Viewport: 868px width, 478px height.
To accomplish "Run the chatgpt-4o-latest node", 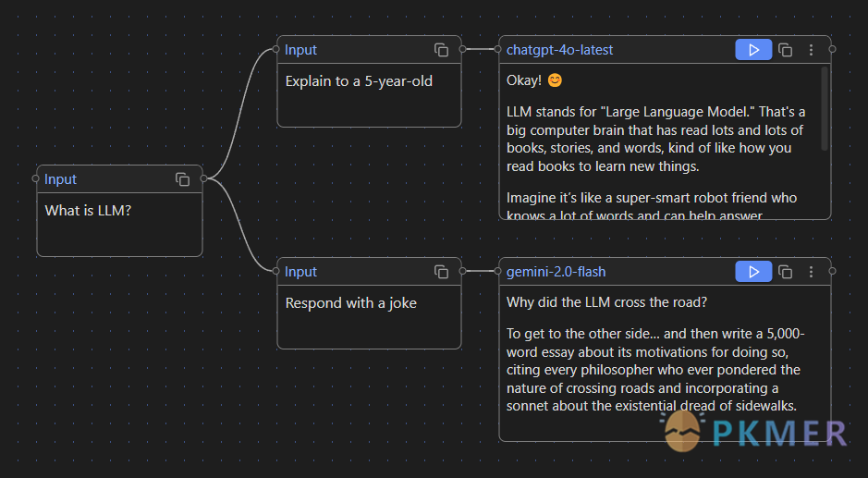I will pos(753,50).
